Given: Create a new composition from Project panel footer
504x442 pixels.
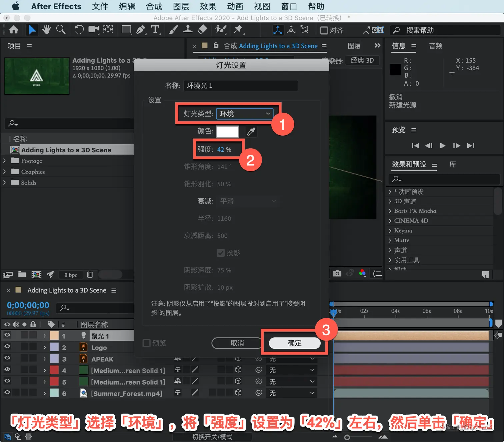Looking at the screenshot, I should point(36,274).
